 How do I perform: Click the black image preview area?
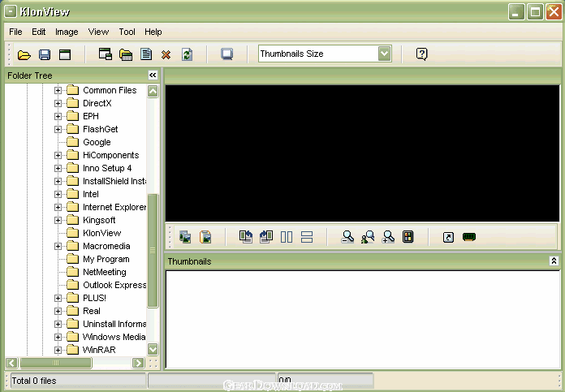pyautogui.click(x=362, y=153)
